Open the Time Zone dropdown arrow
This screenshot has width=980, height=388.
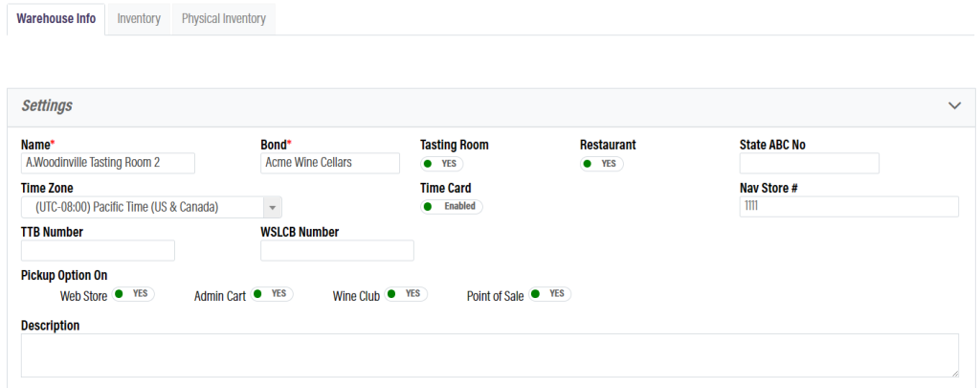[x=272, y=207]
